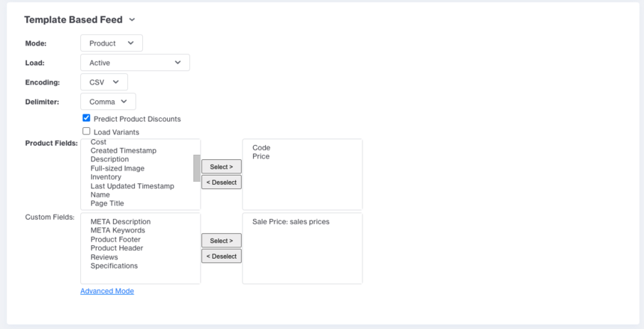Screen dimensions: 644x329
Task: Select Description in Product Fields list
Action: click(x=109, y=159)
